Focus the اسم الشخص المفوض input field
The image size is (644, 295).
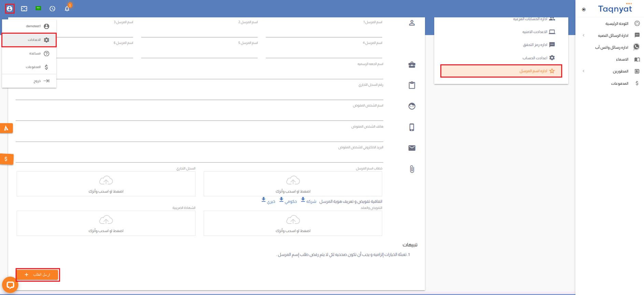click(x=199, y=115)
